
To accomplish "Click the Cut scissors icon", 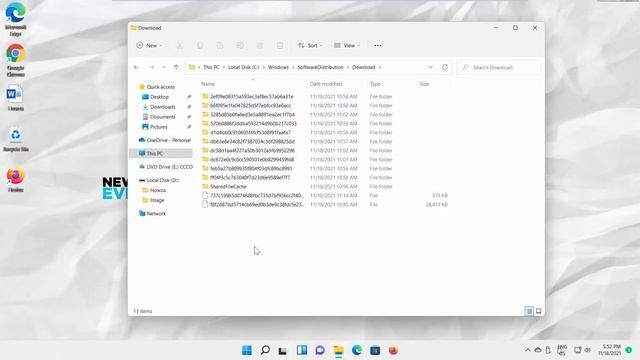I will 180,45.
